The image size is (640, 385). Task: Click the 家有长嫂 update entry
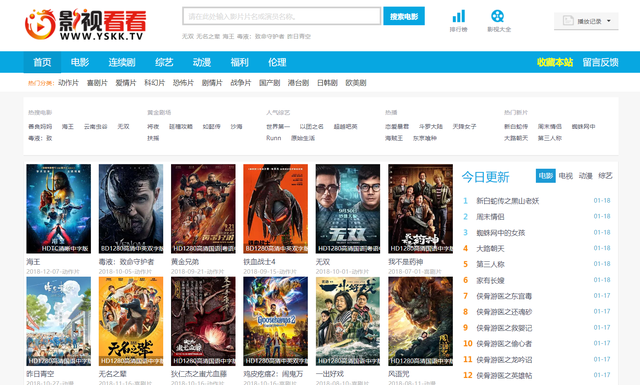490,280
